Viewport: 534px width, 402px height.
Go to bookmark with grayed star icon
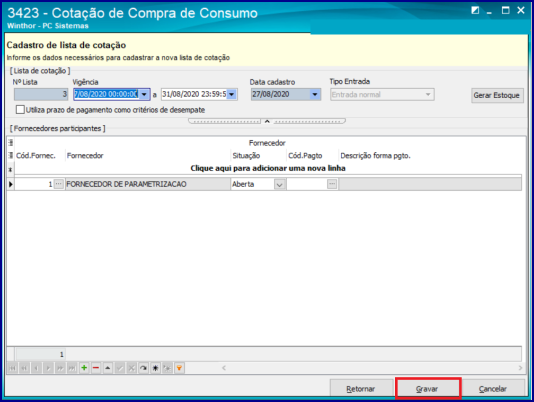[x=167, y=368]
